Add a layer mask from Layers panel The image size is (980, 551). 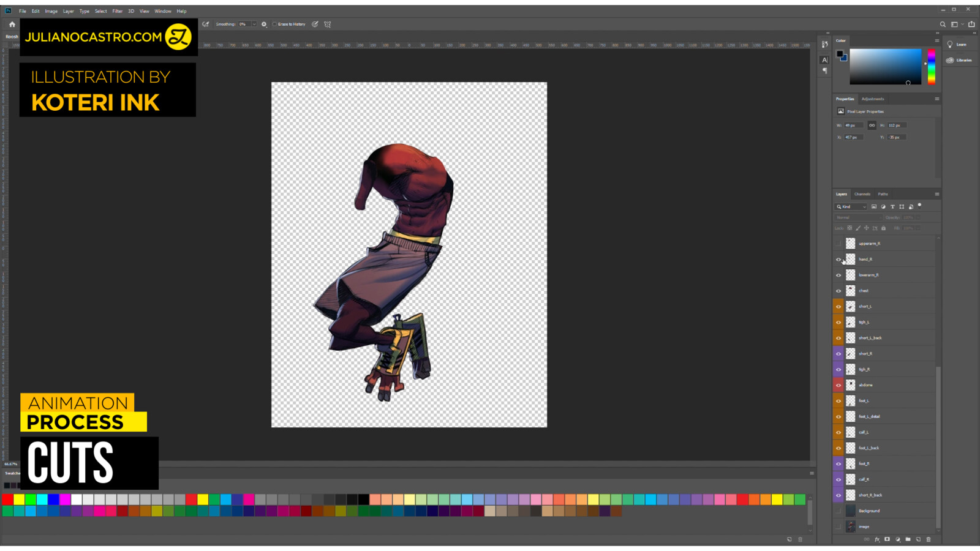[x=887, y=539]
